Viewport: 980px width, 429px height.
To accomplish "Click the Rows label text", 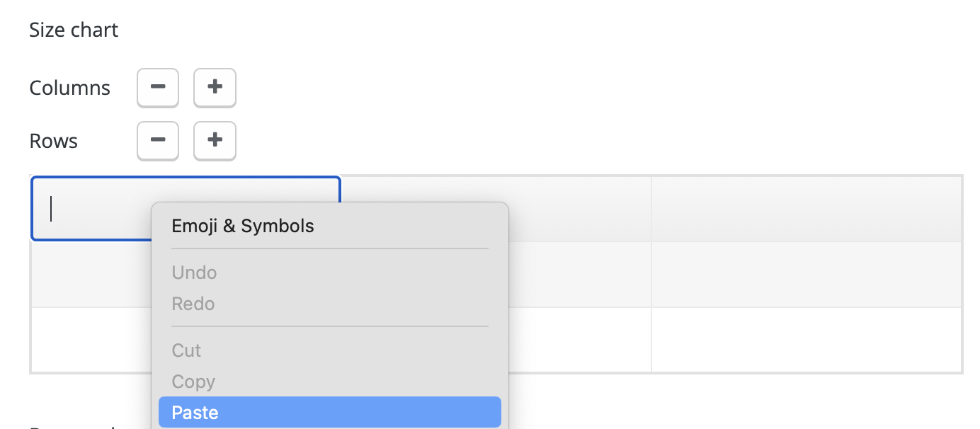I will (54, 141).
